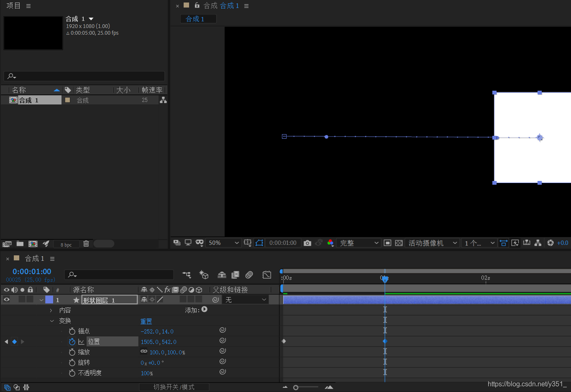Toggle the mask and shape path visibility icon
571x392 pixels.
pos(259,243)
